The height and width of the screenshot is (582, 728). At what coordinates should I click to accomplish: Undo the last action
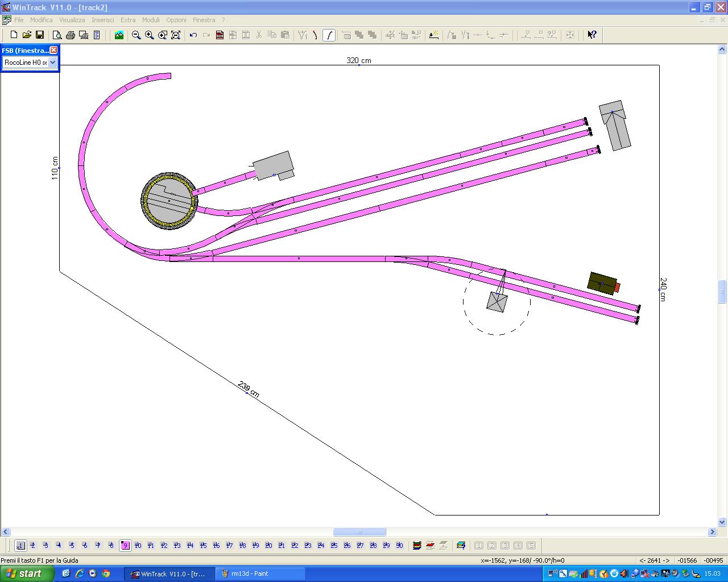tap(193, 35)
